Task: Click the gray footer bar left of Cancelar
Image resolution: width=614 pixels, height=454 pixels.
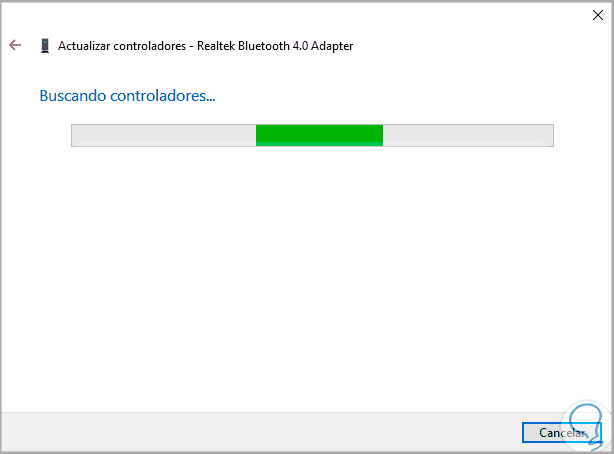Action: coord(260,432)
